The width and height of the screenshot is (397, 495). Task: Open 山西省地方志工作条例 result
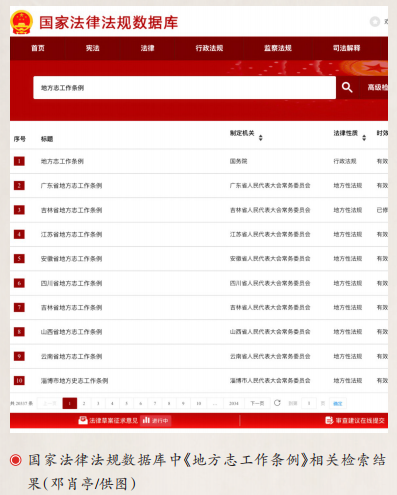click(x=71, y=332)
